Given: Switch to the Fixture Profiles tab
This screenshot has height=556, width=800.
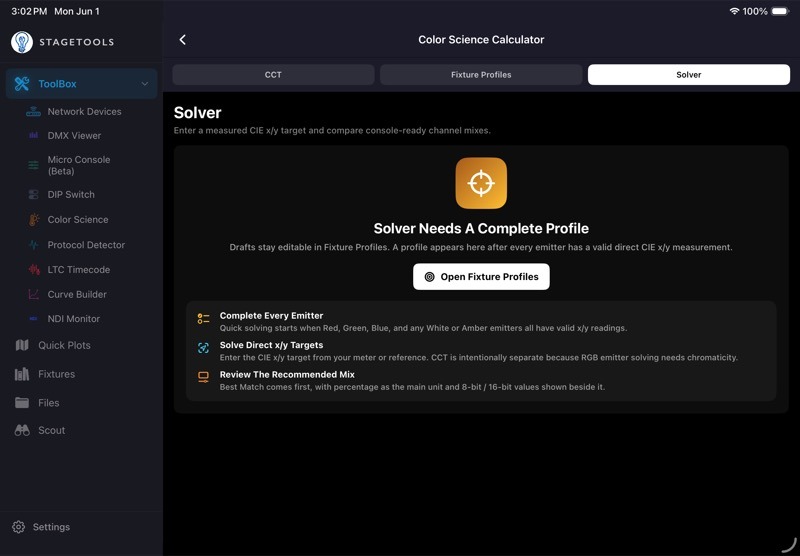Looking at the screenshot, I should 481,74.
